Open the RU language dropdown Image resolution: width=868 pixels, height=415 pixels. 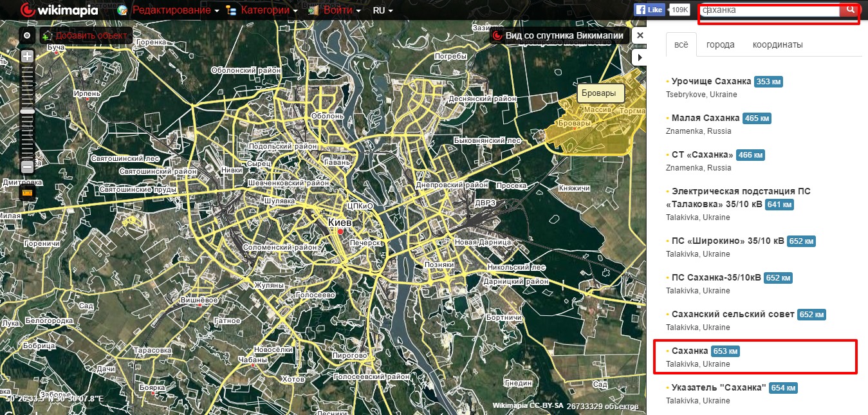tap(383, 10)
